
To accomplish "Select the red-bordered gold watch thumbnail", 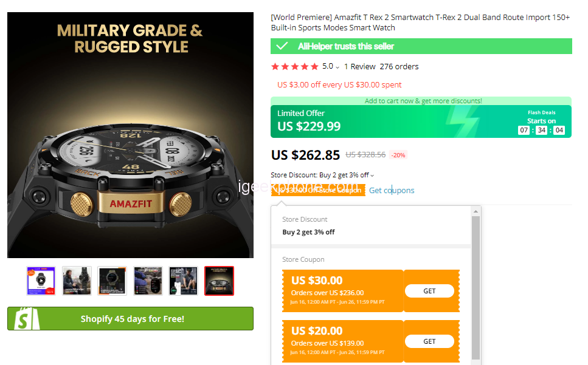I will (x=219, y=281).
